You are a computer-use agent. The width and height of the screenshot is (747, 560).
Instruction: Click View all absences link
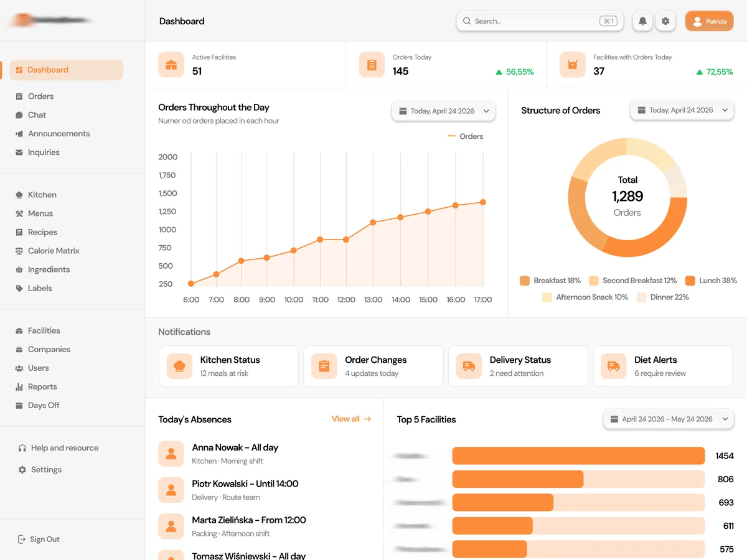(351, 419)
